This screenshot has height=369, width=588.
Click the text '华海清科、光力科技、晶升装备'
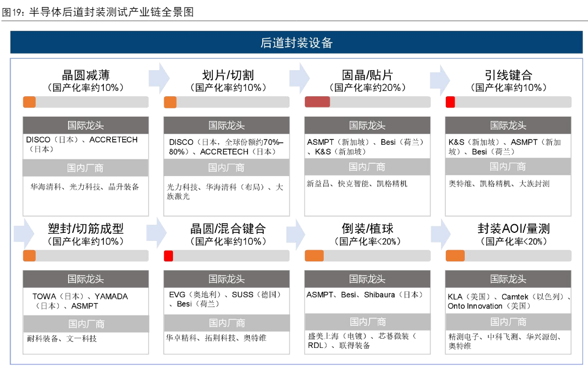tap(85, 187)
